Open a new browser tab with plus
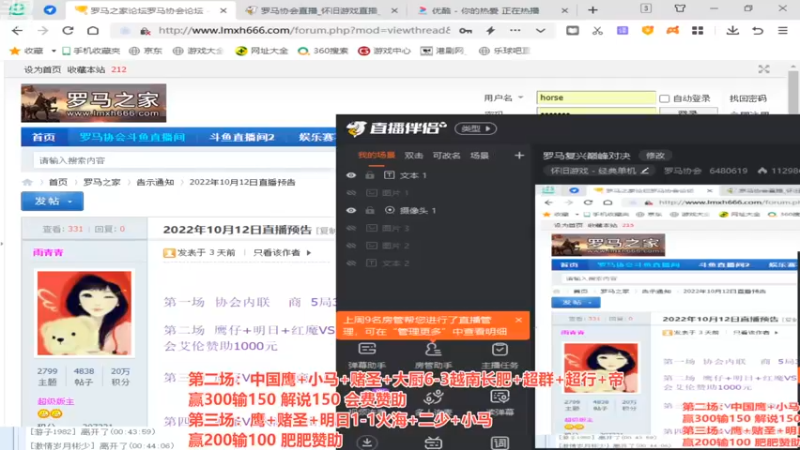800x450 pixels. (x=592, y=10)
